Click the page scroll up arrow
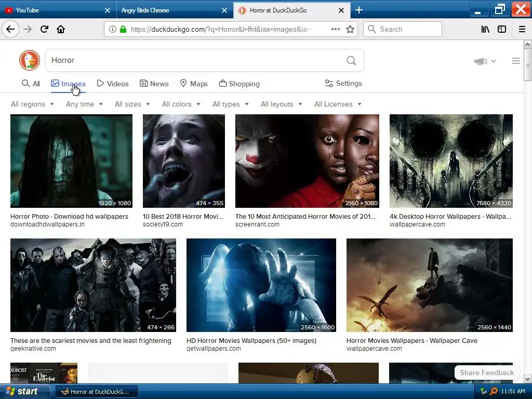 pos(528,45)
